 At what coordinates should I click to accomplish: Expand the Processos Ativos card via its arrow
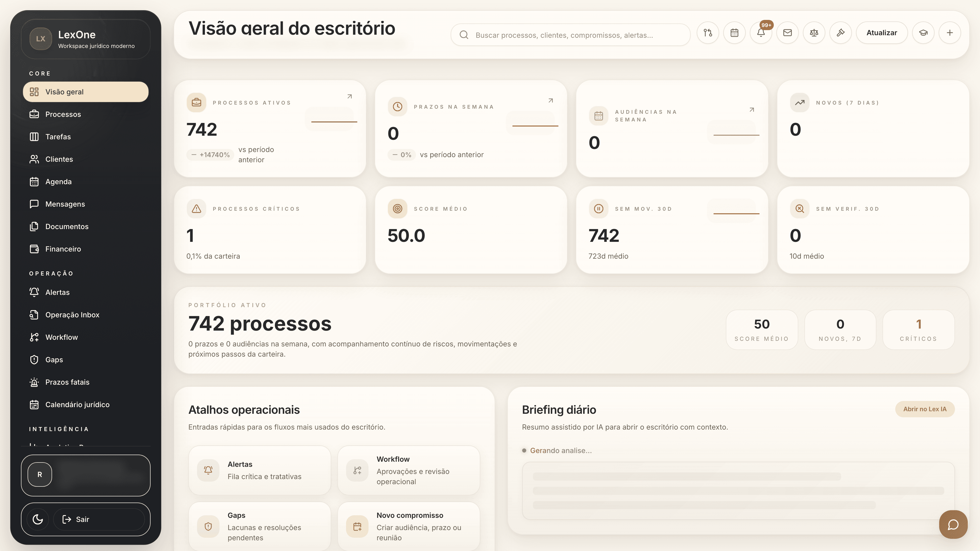pos(349,96)
